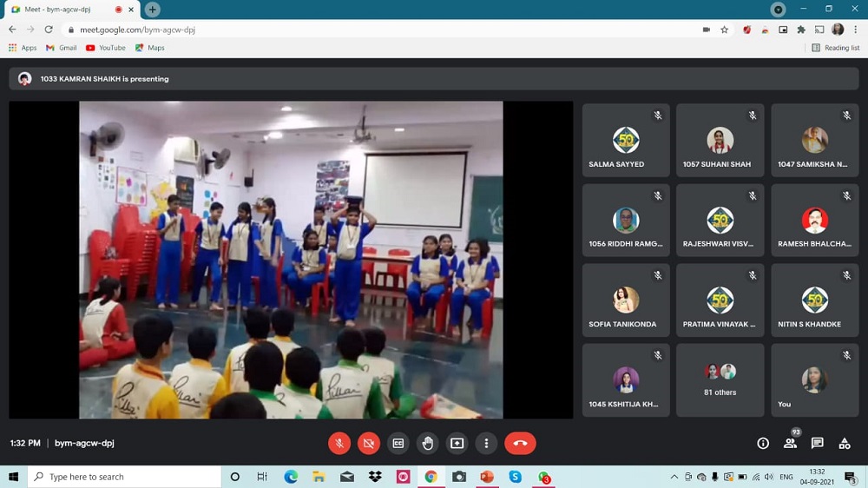Screen dimensions: 868x488
Task: Open more options three-dot menu in Meet
Action: pos(486,443)
